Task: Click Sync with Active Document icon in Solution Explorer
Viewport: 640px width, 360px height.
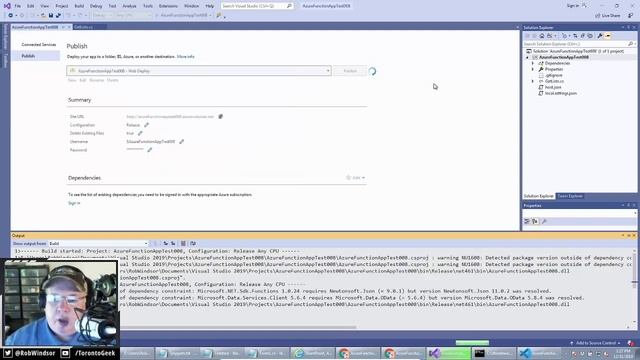Action: [x=575, y=36]
